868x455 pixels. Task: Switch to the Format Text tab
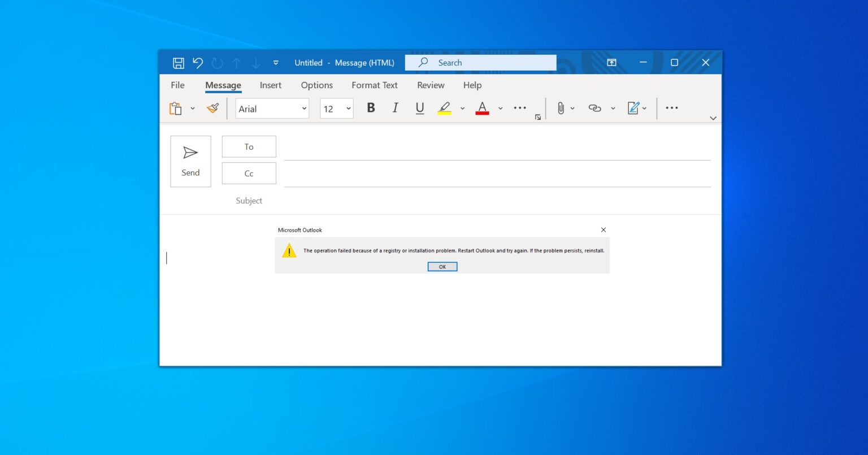coord(375,85)
